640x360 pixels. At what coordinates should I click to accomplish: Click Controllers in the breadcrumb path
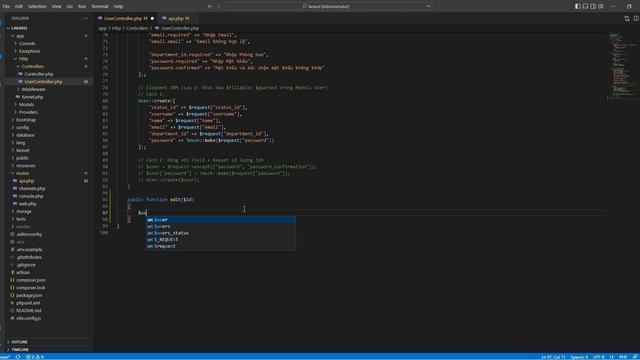137,28
